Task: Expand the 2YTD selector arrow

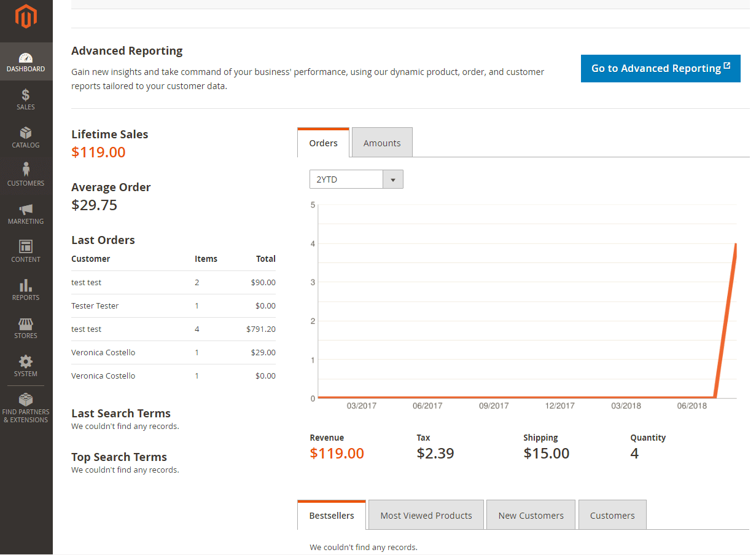Action: click(x=393, y=179)
